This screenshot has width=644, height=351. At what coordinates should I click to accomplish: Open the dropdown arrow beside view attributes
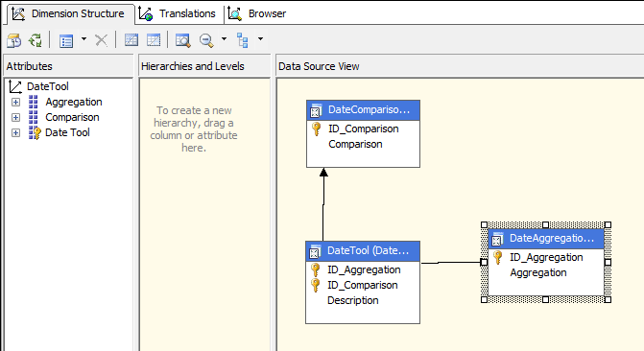pos(83,39)
